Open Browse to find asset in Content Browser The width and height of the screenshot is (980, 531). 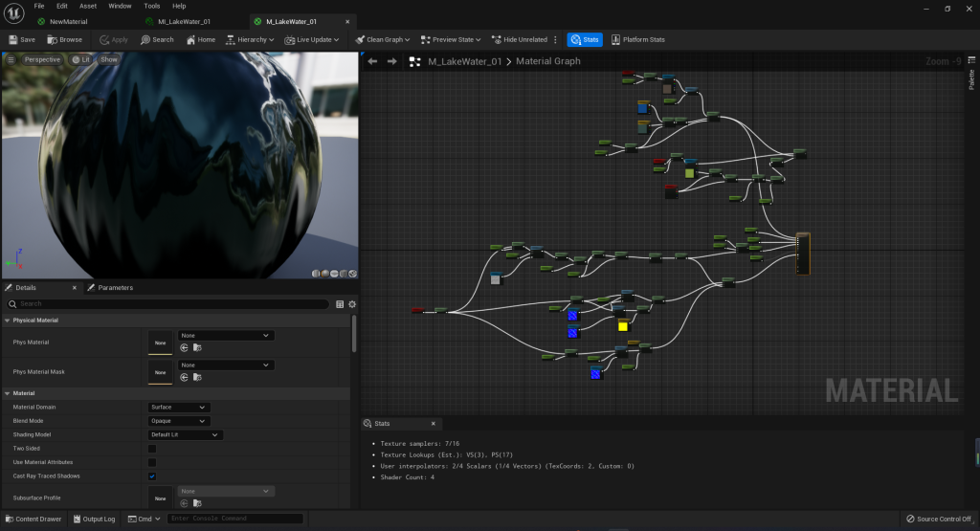click(x=64, y=39)
